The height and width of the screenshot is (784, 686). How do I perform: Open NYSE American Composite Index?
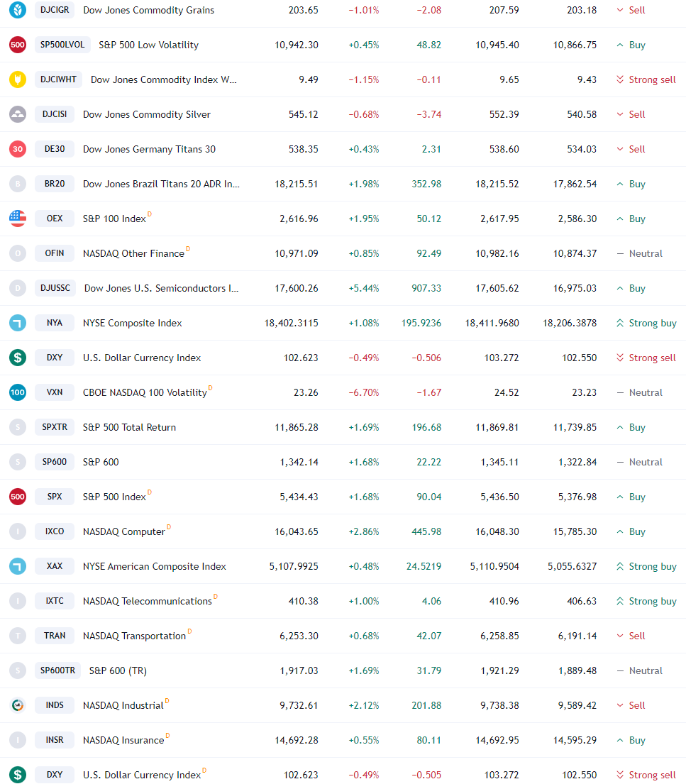click(x=155, y=566)
